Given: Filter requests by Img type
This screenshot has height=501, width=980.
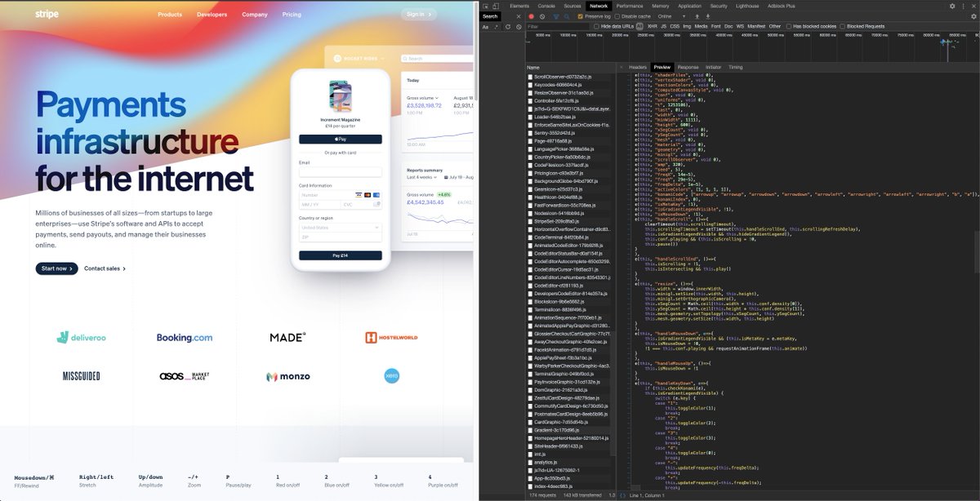Looking at the screenshot, I should click(x=687, y=26).
